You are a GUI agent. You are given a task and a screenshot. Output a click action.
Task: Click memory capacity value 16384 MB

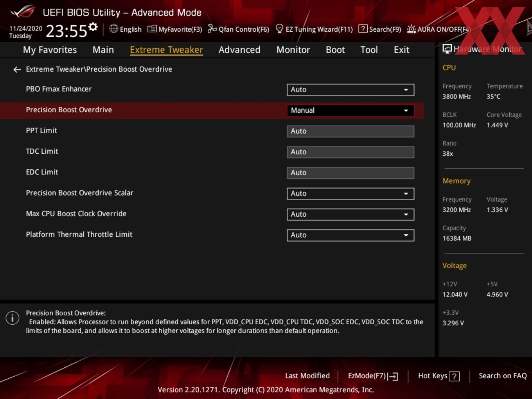click(x=457, y=238)
